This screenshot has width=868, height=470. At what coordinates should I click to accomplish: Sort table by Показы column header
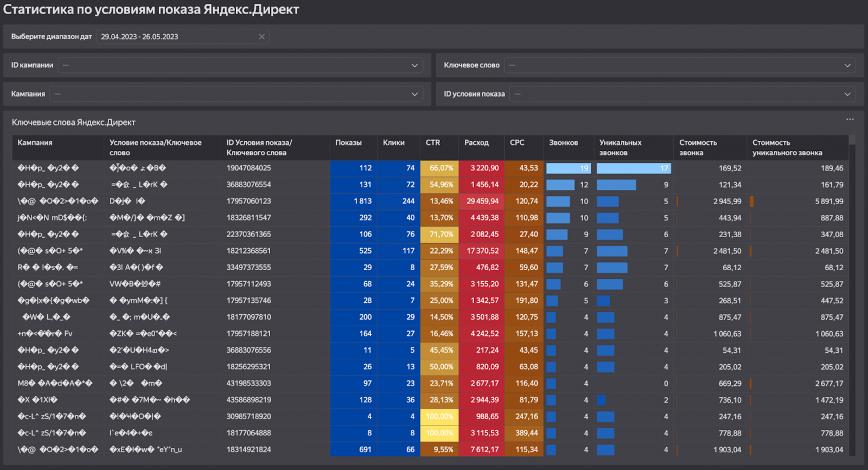pos(348,143)
